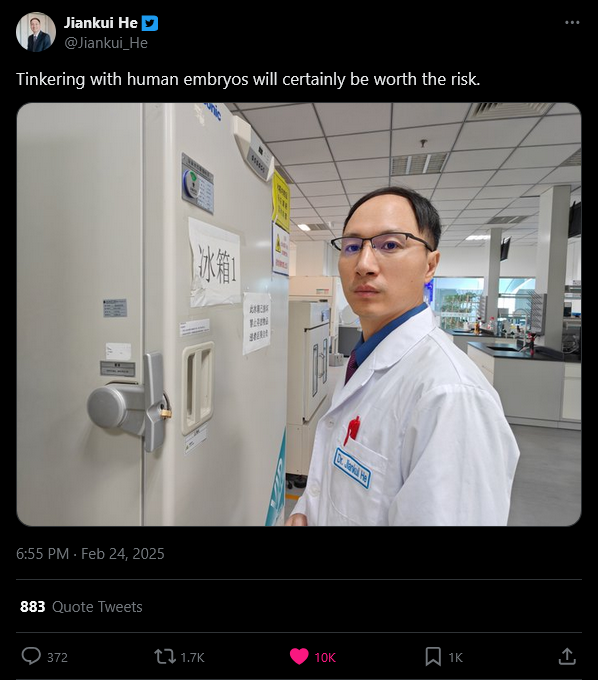Click the 10K likes count
Screen dimensions: 598x680
point(325,657)
